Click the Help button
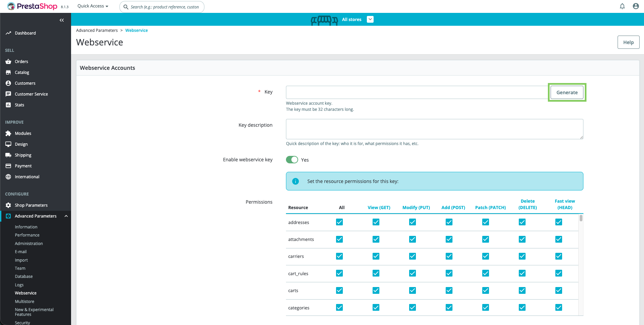Screen dimensions: 644x325 [628, 42]
